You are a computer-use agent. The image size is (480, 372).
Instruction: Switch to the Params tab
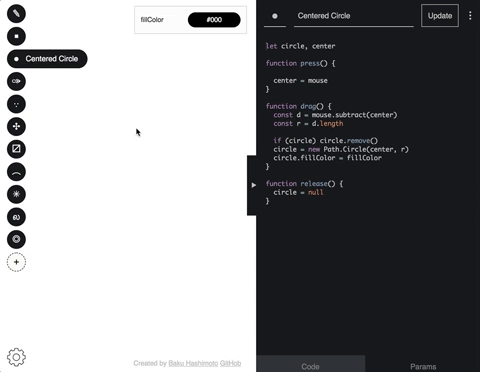pyautogui.click(x=423, y=366)
